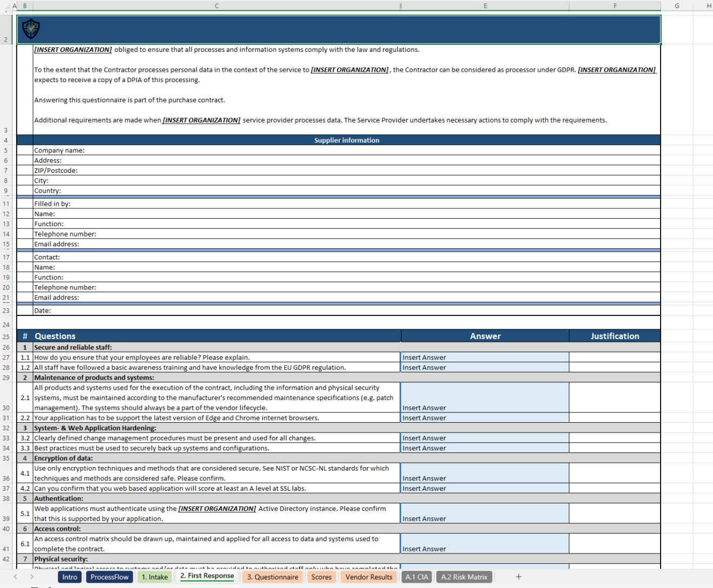Click column header C to select it

pos(216,5)
